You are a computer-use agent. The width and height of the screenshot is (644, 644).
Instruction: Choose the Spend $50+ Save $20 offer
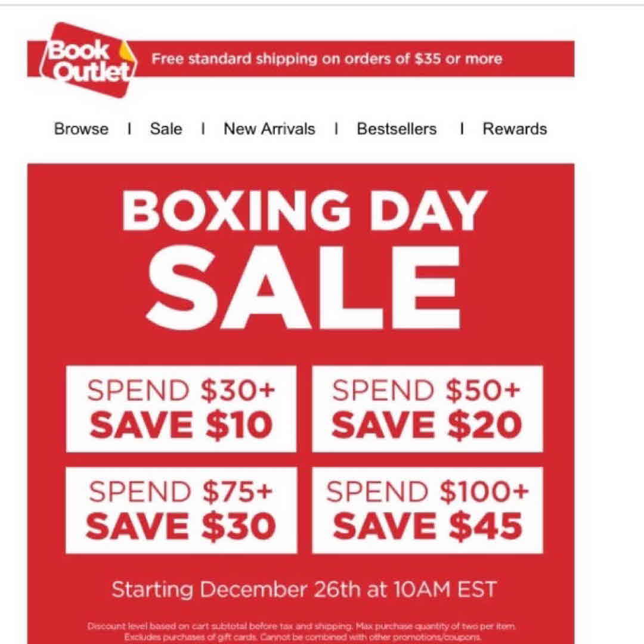coord(427,408)
